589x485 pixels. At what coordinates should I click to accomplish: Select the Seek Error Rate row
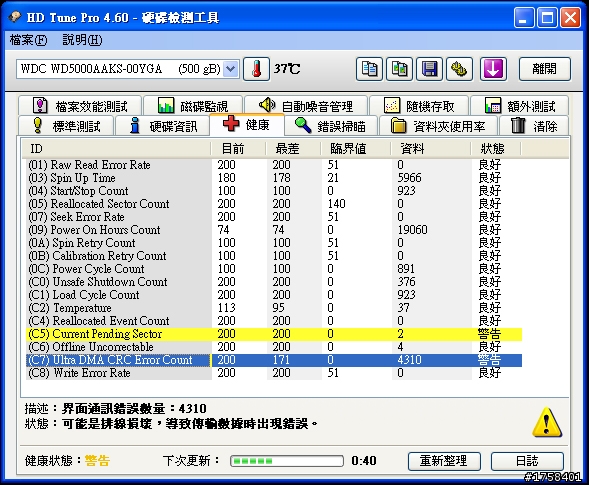tap(273, 217)
